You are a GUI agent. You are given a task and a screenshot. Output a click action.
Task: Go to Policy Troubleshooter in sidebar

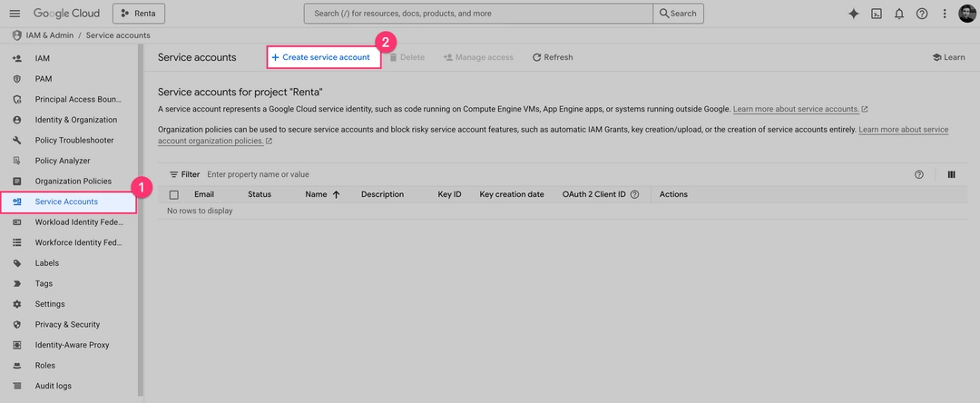[x=74, y=141]
